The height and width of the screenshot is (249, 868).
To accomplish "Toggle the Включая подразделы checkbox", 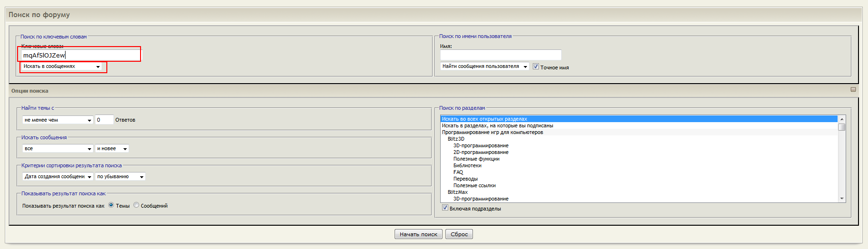I will (445, 208).
